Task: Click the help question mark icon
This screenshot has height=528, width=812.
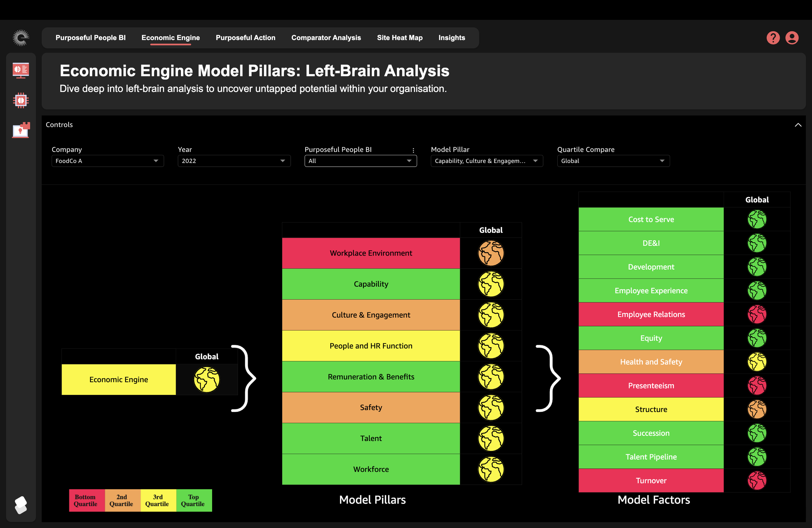Action: pyautogui.click(x=773, y=38)
